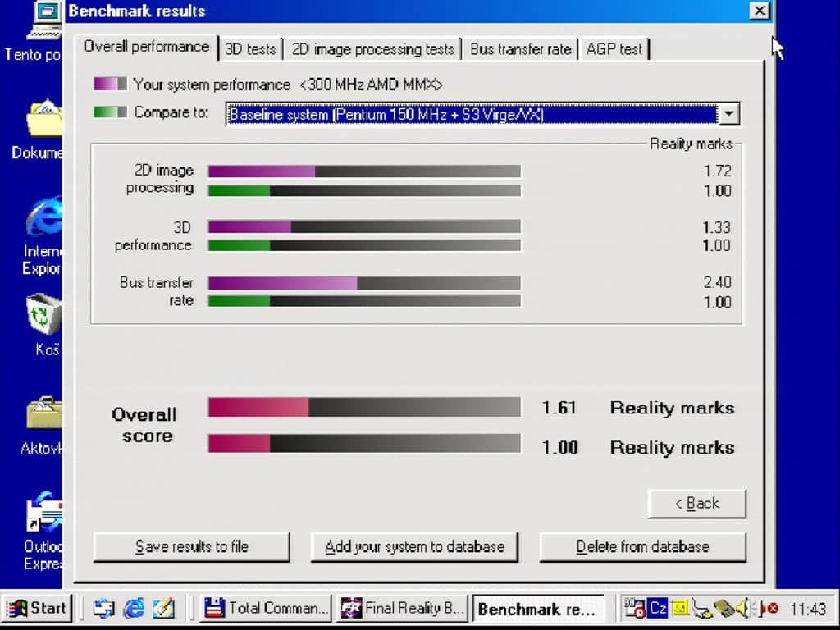Click the Back button
Image resolution: width=840 pixels, height=630 pixels.
pos(696,504)
